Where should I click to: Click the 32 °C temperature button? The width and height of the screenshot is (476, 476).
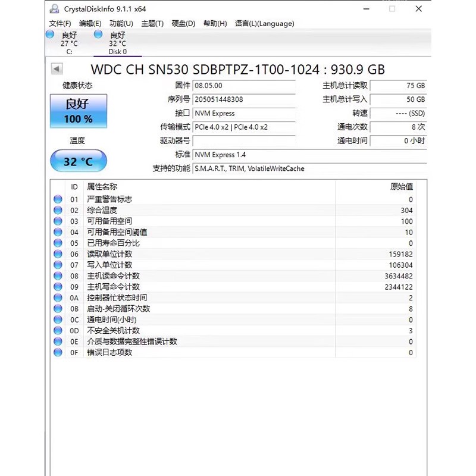[x=79, y=161]
